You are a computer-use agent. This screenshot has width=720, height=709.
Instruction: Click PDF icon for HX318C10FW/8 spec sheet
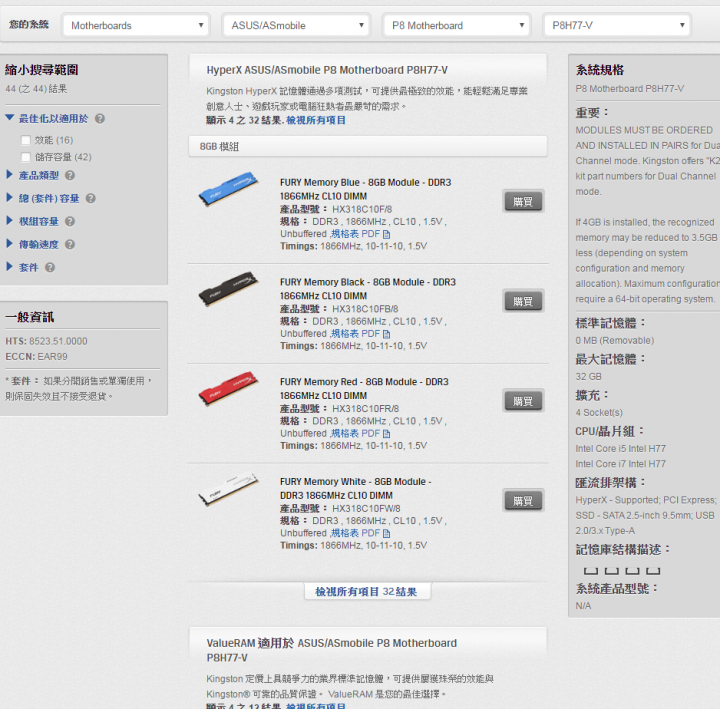click(386, 533)
